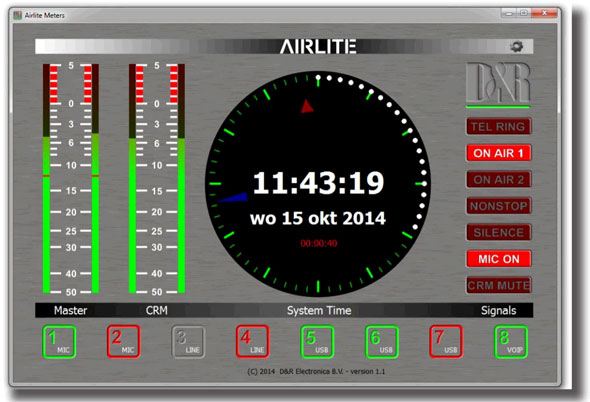
Task: Click the CRM left level meter bar
Action: 132,178
